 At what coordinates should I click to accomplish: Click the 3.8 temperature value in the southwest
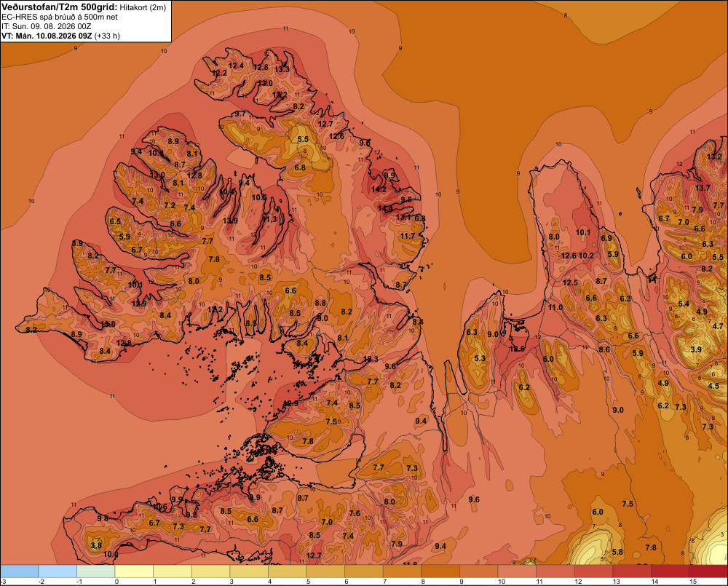tap(96, 545)
